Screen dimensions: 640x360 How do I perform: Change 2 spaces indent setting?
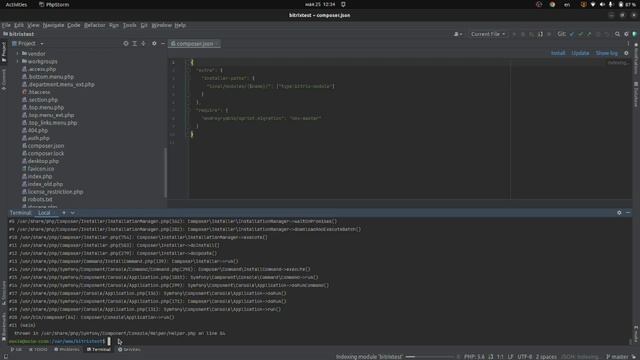[x=546, y=357]
